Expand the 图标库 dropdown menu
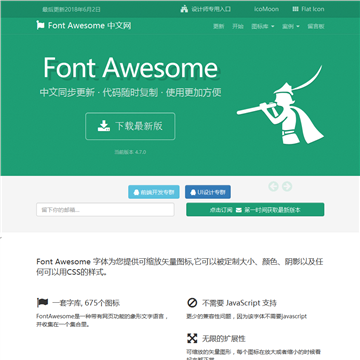The height and width of the screenshot is (360, 360). (x=263, y=26)
